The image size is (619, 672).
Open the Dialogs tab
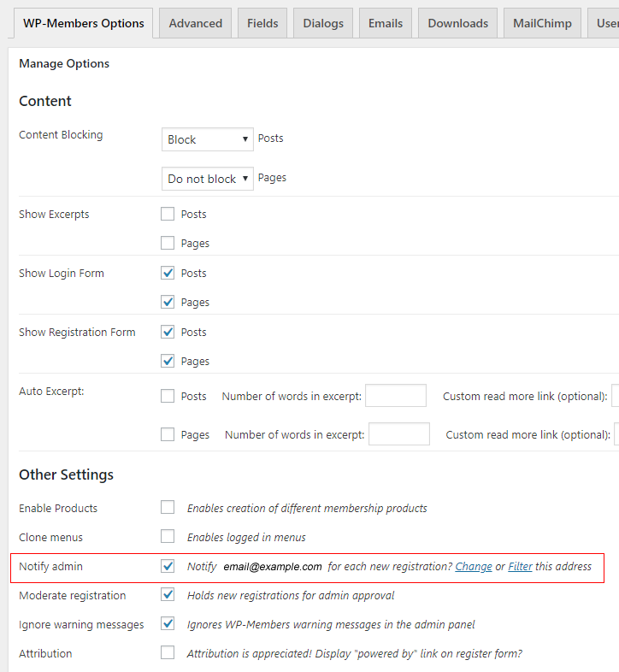[x=323, y=23]
